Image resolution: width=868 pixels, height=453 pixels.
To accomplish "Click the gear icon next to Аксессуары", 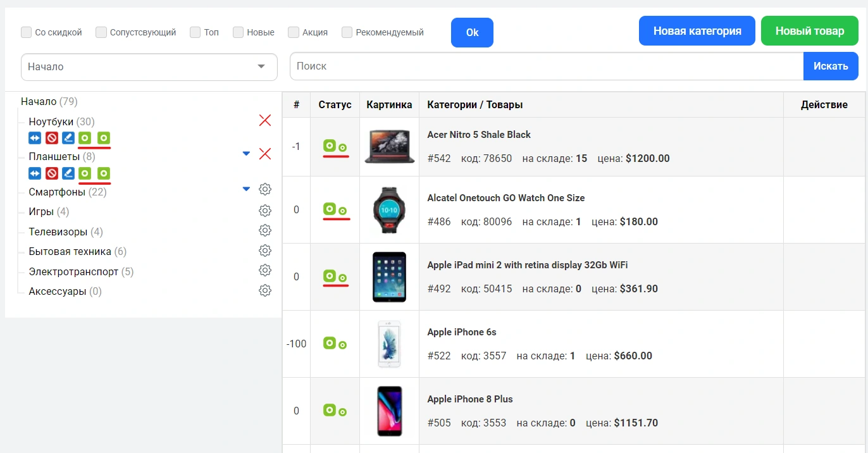I will coord(265,290).
